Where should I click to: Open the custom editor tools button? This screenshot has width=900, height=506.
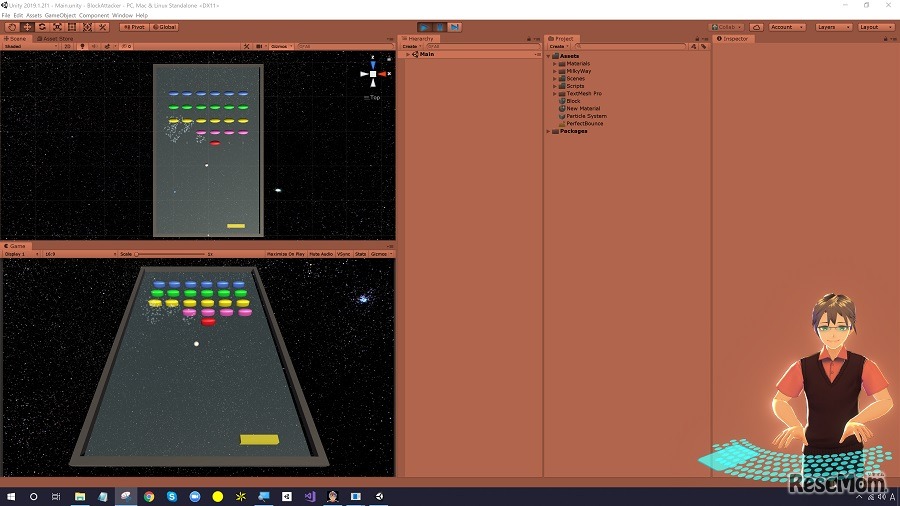[x=102, y=27]
